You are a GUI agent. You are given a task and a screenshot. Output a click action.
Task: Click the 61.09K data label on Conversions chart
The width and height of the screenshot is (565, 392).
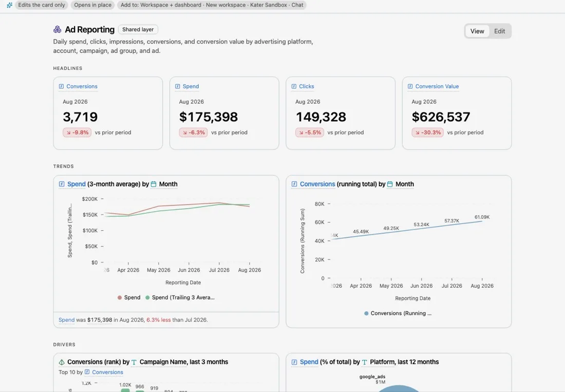tap(482, 217)
